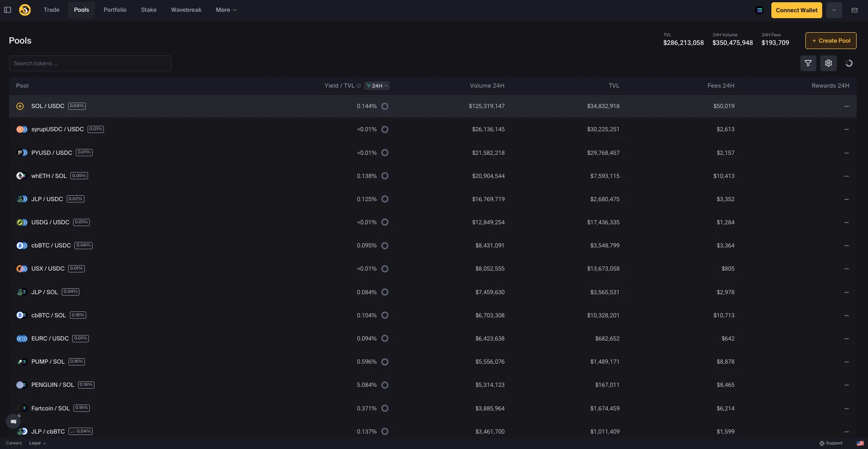The width and height of the screenshot is (868, 449).
Task: Click the PYUSD / USDC pool name
Action: [x=52, y=153]
